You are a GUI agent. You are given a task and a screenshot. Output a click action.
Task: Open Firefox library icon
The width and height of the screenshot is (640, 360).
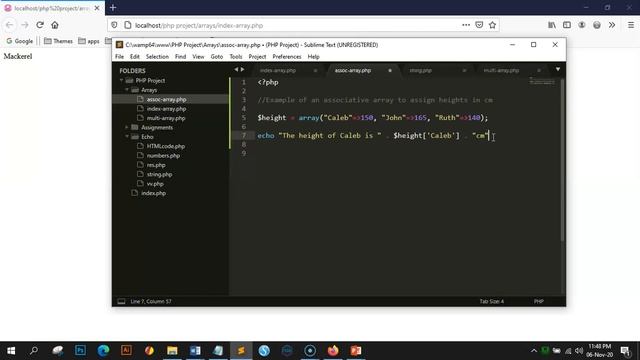pyautogui.click(x=552, y=25)
